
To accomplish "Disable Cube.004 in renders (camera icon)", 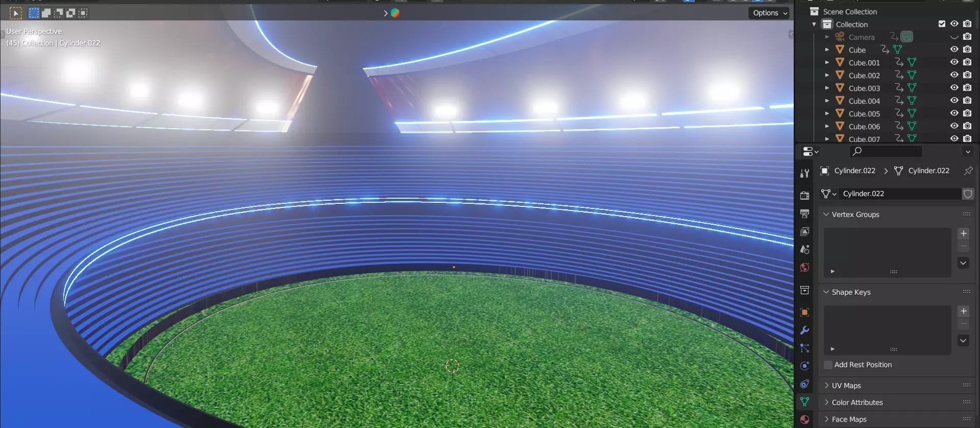I will point(967,101).
